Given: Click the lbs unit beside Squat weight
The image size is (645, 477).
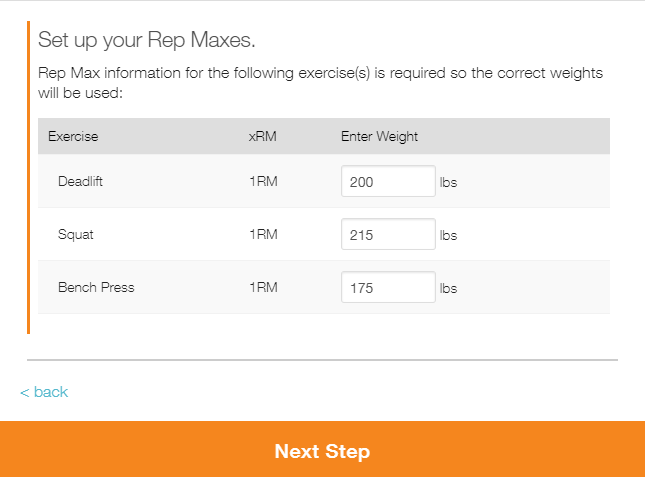Looking at the screenshot, I should pos(448,236).
